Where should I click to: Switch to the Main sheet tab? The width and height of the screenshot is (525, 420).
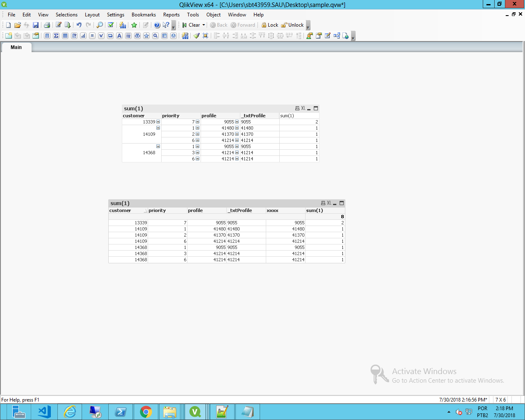click(16, 47)
